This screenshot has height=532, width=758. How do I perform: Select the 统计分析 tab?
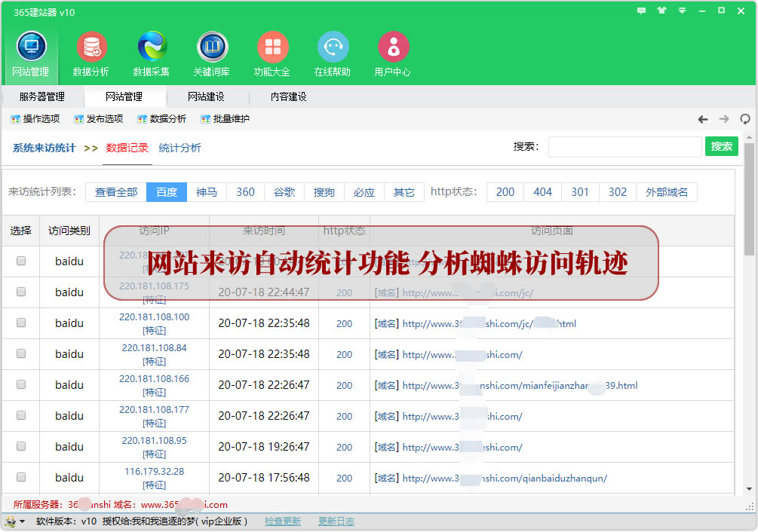coord(180,148)
